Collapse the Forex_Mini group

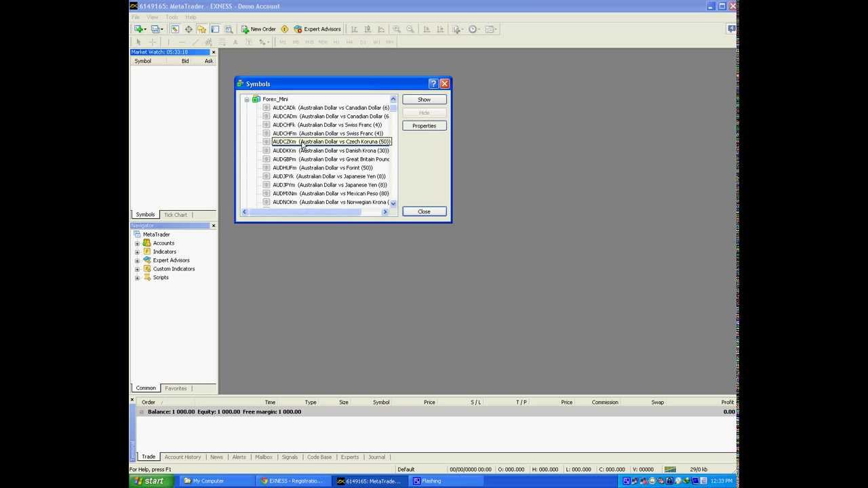pos(247,100)
